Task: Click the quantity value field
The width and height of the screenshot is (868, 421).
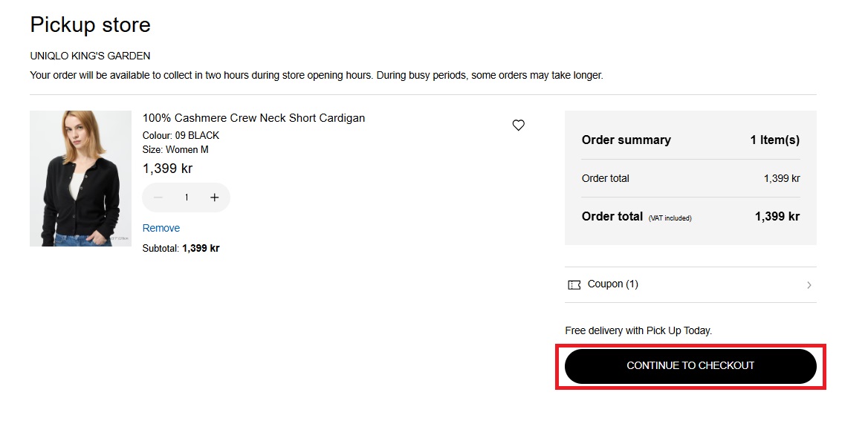Action: [x=187, y=198]
